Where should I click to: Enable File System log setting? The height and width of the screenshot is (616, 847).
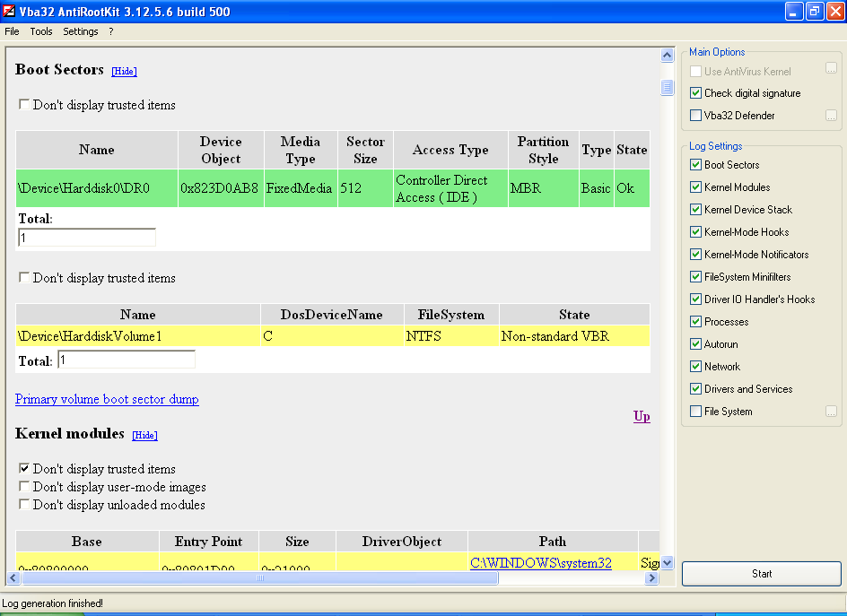click(695, 412)
